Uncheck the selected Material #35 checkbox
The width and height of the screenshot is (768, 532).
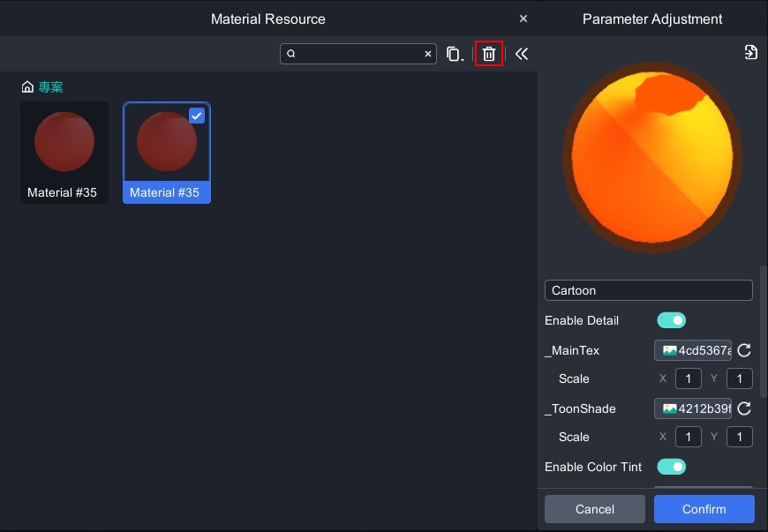point(197,116)
